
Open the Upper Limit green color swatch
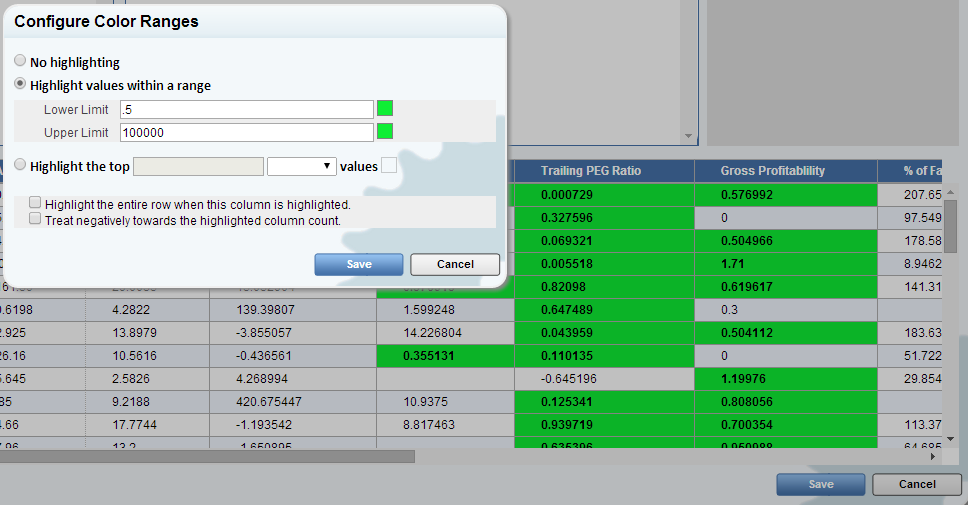tap(385, 132)
